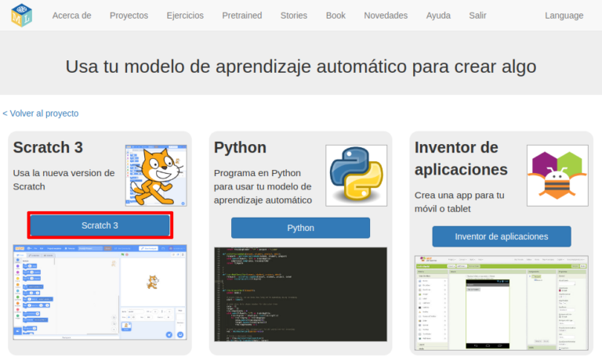Open the Ejercicios section

185,16
